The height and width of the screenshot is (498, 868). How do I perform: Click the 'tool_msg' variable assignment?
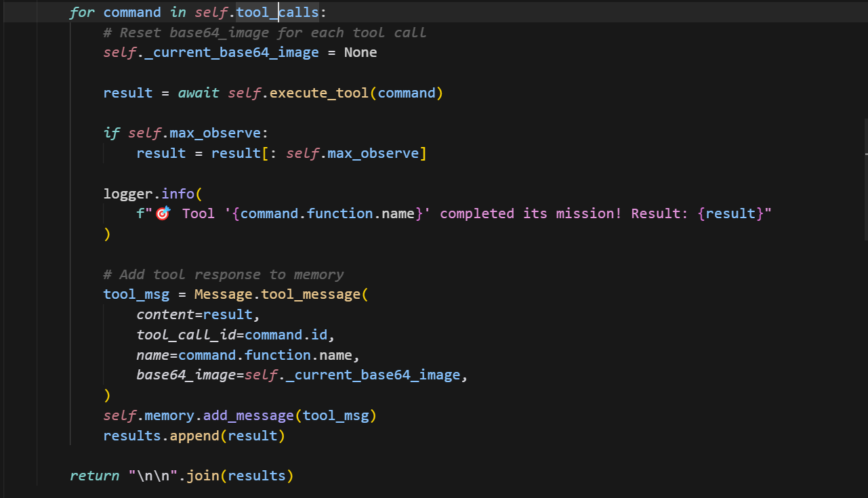click(x=136, y=295)
